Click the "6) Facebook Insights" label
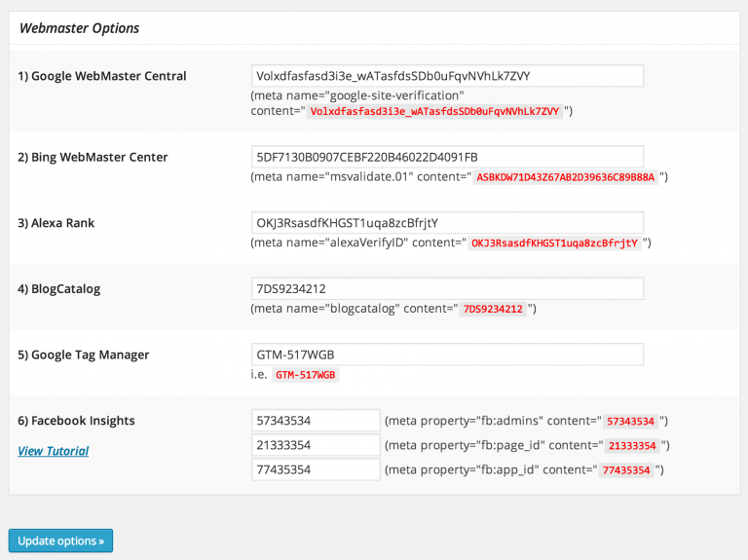748x560 pixels. (76, 421)
